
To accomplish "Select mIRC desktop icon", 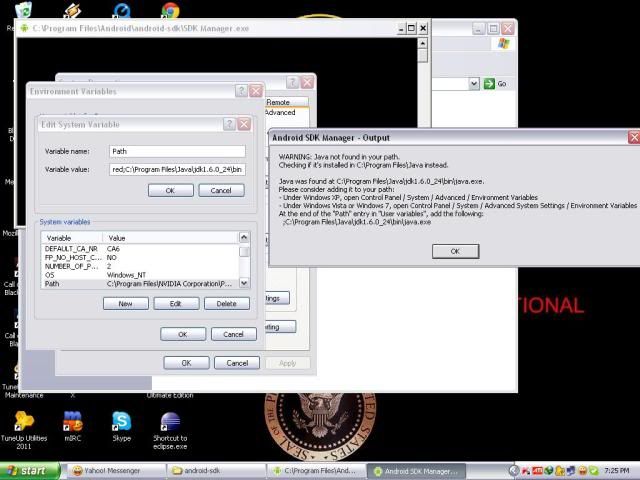I will pyautogui.click(x=73, y=426).
